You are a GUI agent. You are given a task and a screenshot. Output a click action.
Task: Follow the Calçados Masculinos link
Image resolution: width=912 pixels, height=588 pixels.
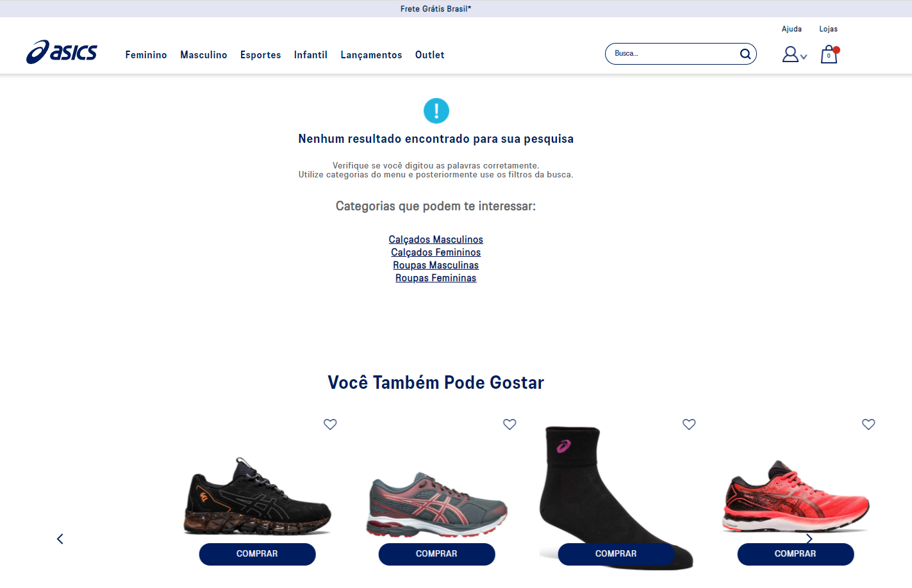click(436, 240)
